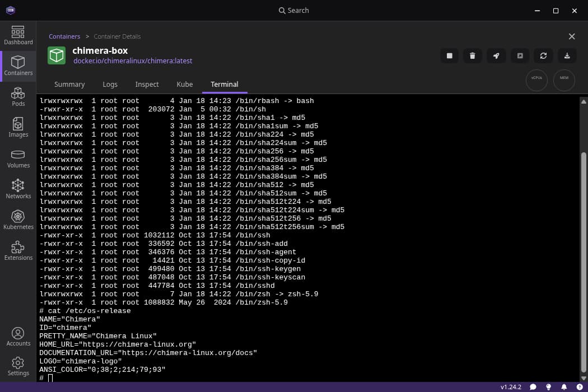The width and height of the screenshot is (588, 392).
Task: Open the Images section
Action: pyautogui.click(x=18, y=128)
